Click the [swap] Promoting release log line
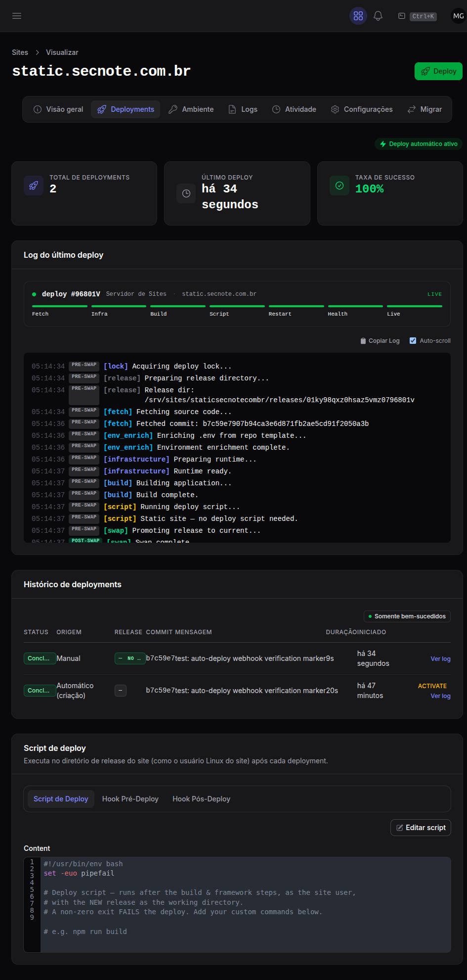 coord(237,531)
